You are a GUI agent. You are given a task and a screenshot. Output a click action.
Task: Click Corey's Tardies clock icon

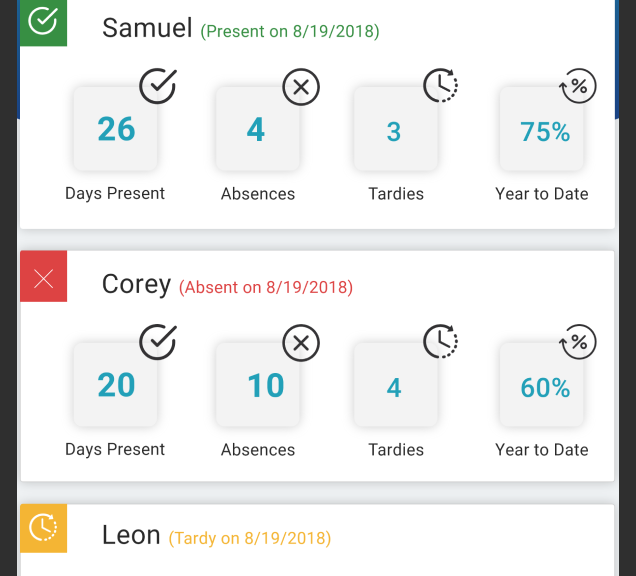[x=440, y=341]
